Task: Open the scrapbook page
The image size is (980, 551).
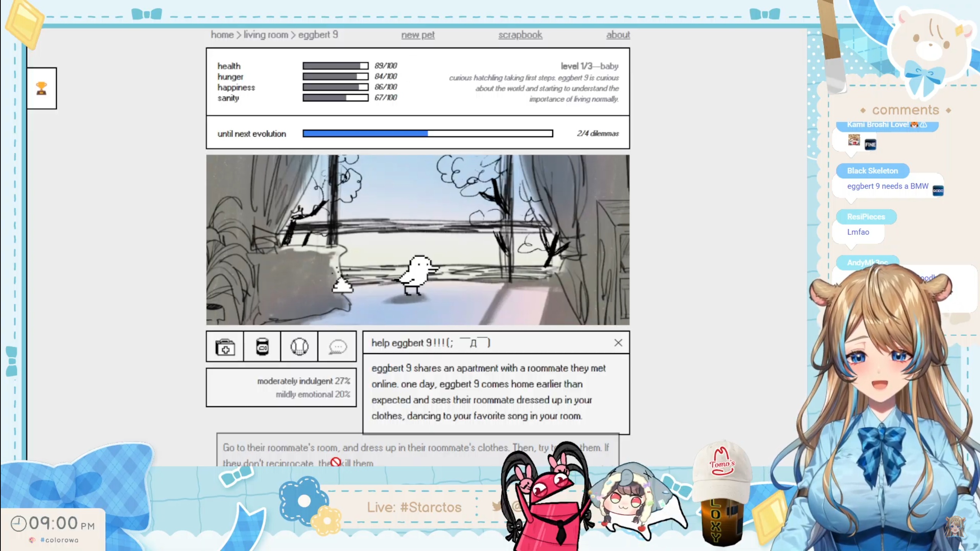Action: (x=520, y=35)
